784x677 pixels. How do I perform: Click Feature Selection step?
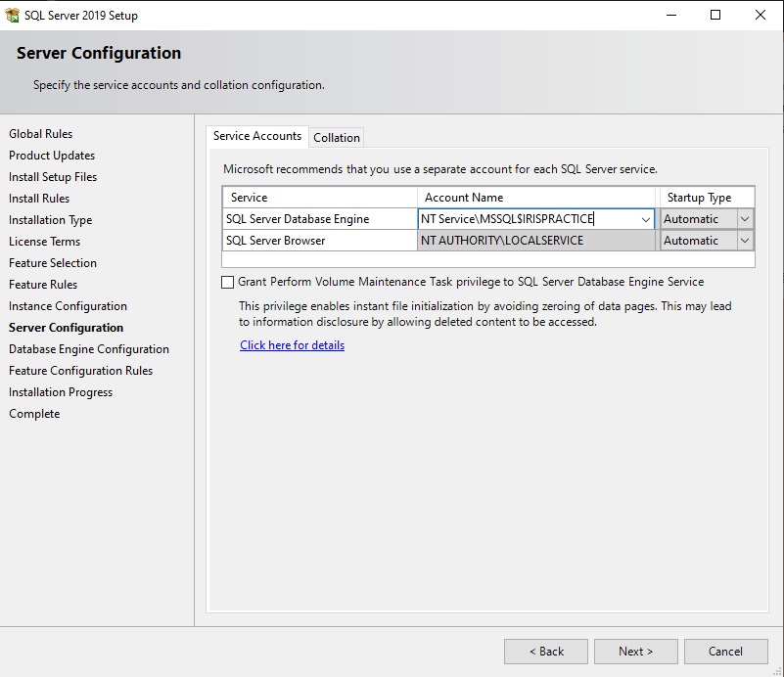53,263
